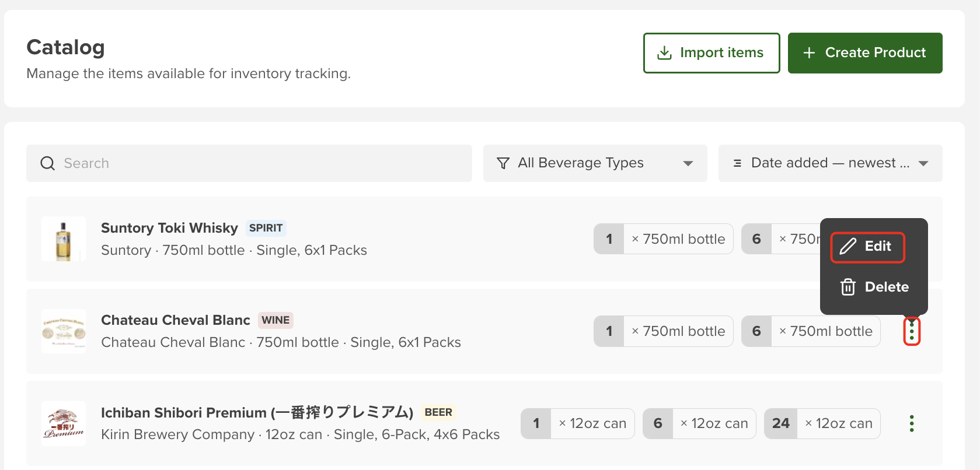This screenshot has height=470, width=980.
Task: Open the Ichiban Shibori Premium three-dot menu
Action: (x=912, y=423)
